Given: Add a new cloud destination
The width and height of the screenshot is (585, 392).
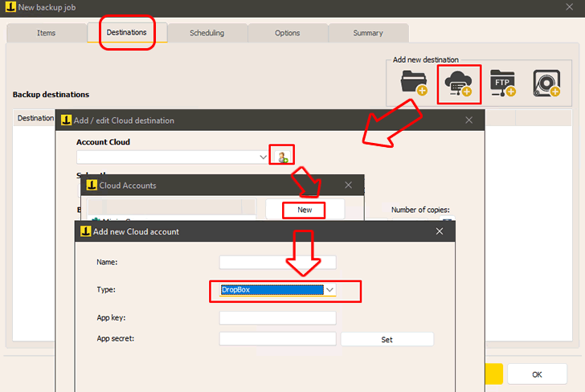Looking at the screenshot, I should pyautogui.click(x=459, y=84).
